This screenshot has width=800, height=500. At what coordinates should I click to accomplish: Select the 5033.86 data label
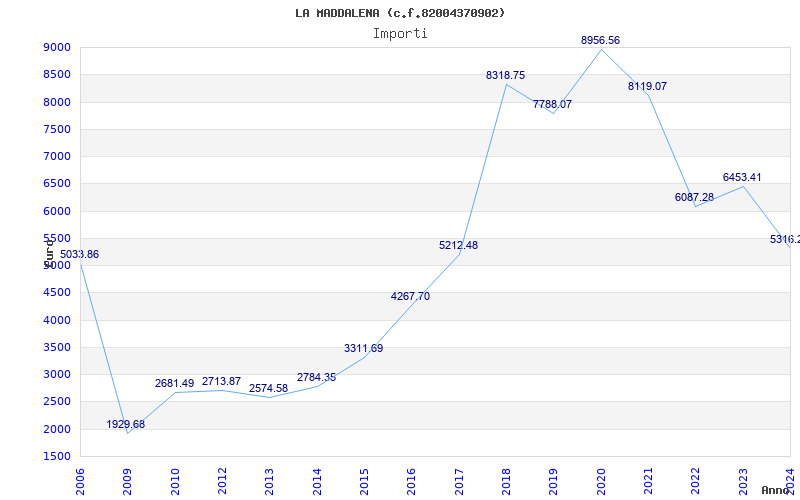click(x=80, y=255)
